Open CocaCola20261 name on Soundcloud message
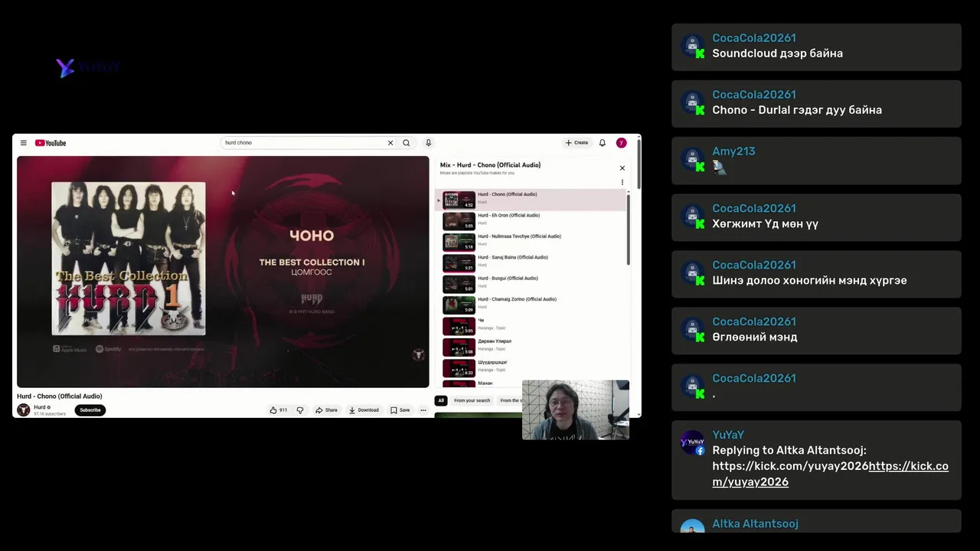The height and width of the screenshot is (551, 980). [754, 37]
